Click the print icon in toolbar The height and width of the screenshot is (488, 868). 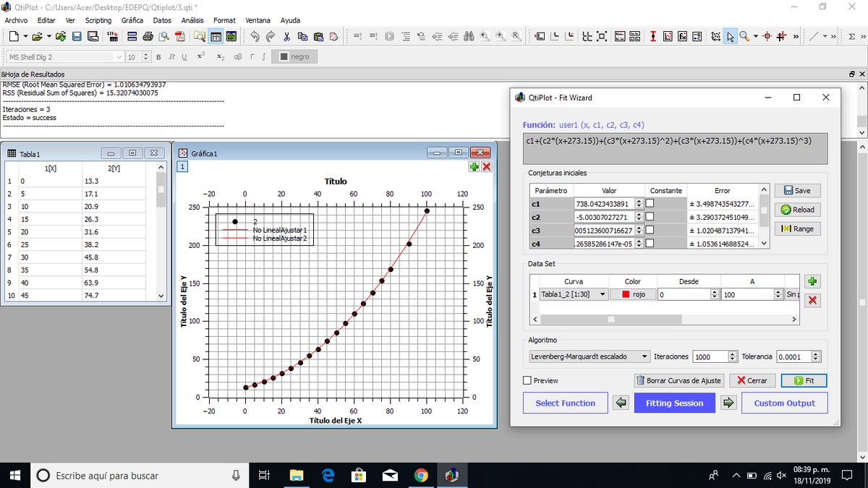[x=148, y=36]
